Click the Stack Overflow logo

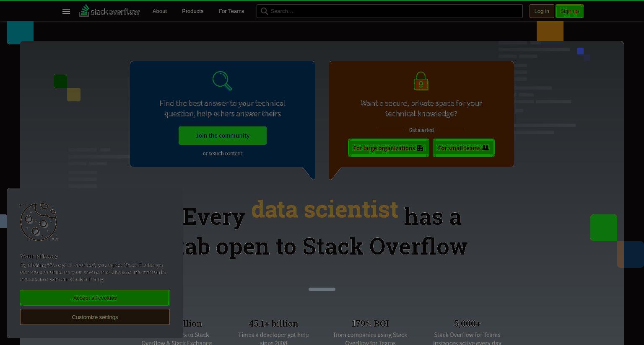109,11
